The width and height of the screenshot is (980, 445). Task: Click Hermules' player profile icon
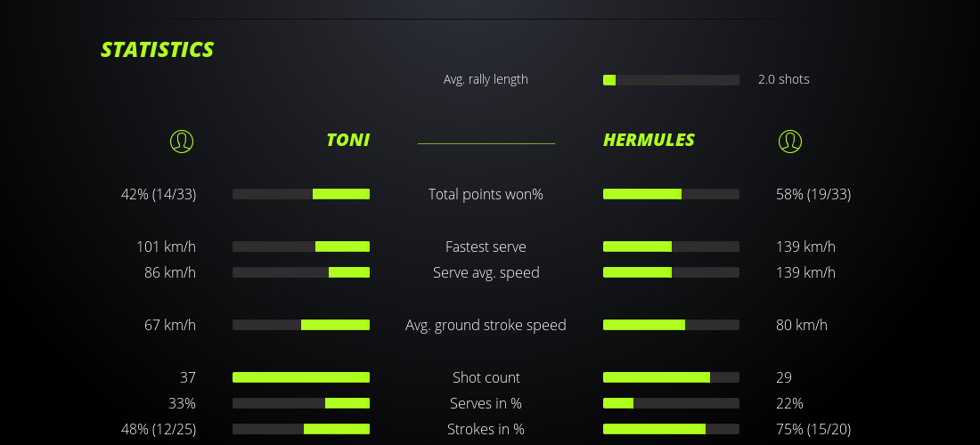(789, 141)
